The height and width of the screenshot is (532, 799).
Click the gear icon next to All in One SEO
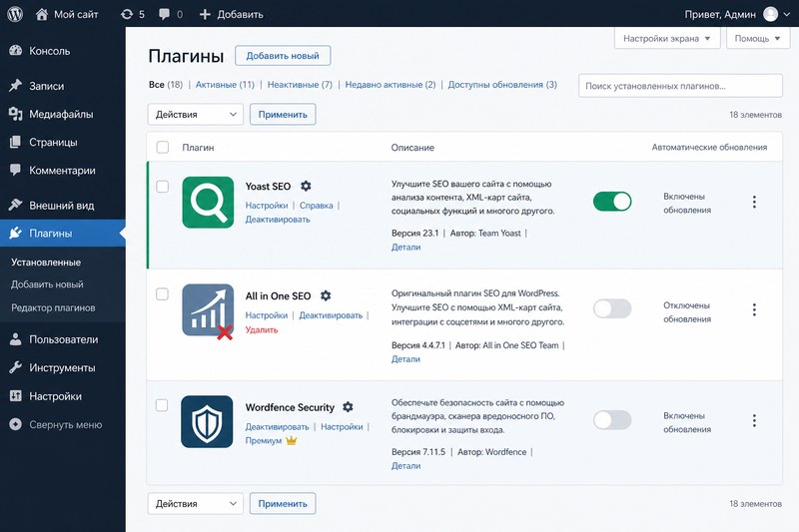pos(326,295)
